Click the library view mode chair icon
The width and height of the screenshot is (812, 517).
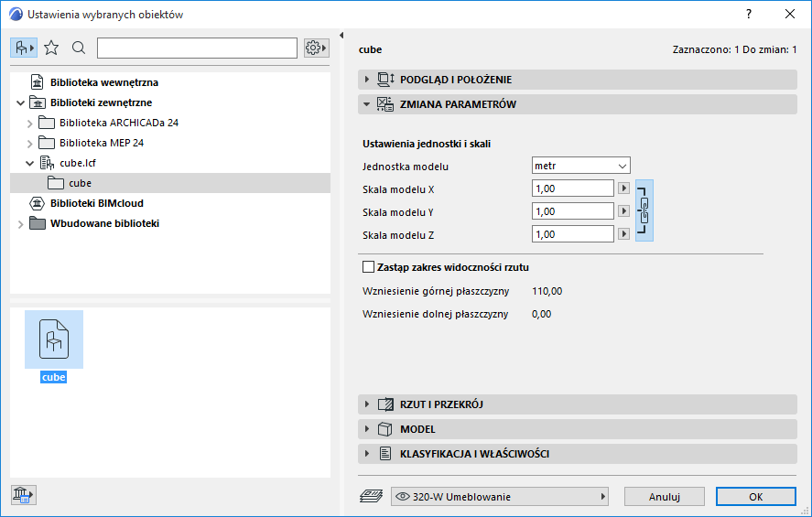tap(24, 48)
